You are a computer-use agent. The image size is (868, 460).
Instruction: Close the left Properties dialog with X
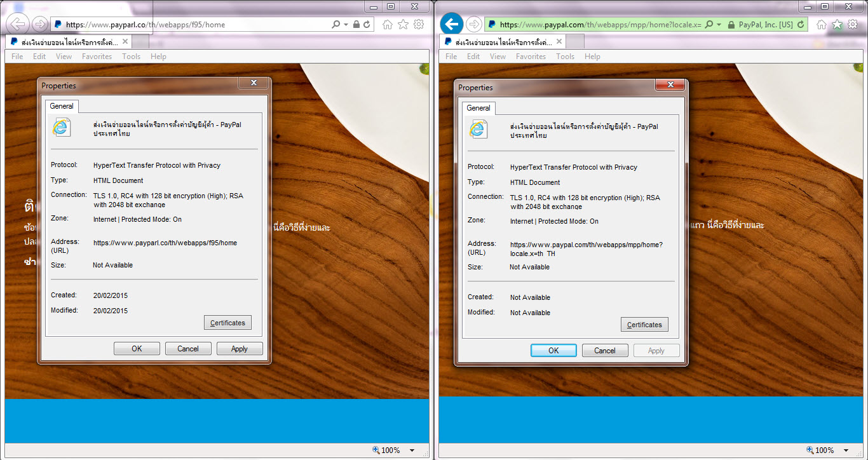tap(254, 83)
